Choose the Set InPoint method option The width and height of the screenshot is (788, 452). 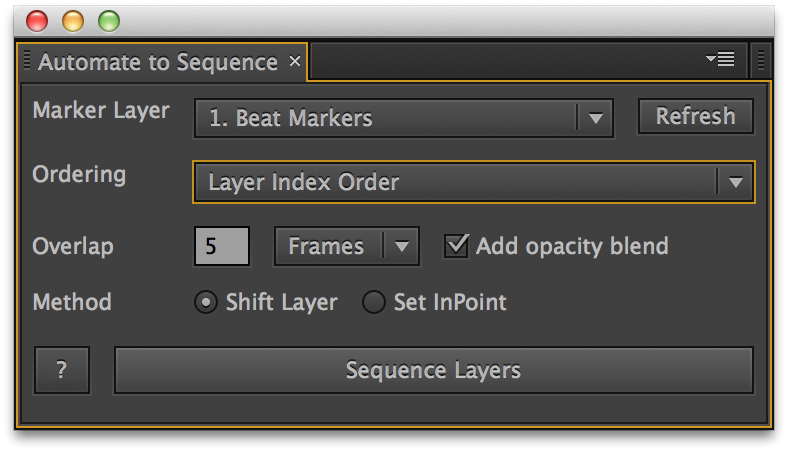click(x=374, y=303)
